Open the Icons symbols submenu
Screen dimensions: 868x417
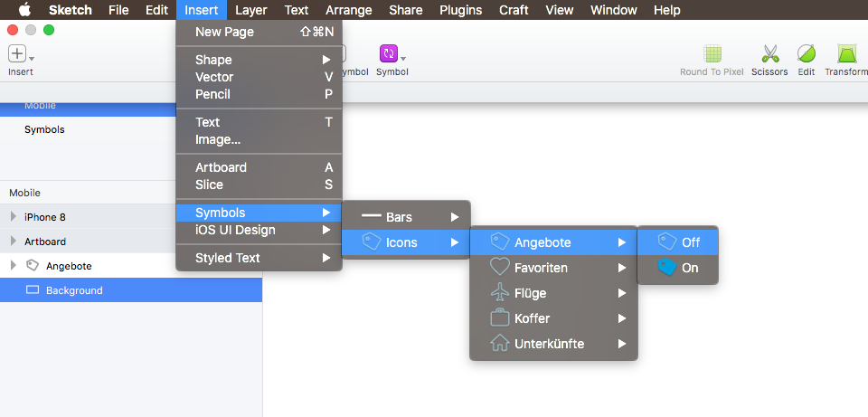point(406,242)
